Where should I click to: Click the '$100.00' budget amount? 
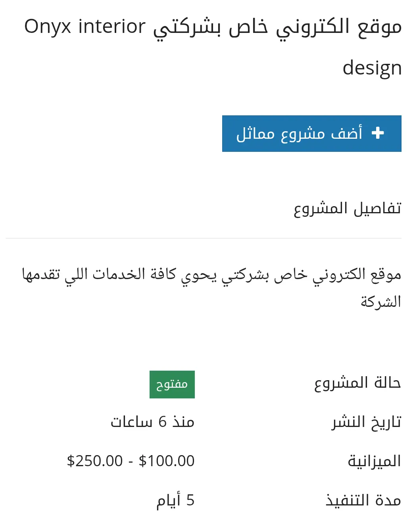point(167,461)
